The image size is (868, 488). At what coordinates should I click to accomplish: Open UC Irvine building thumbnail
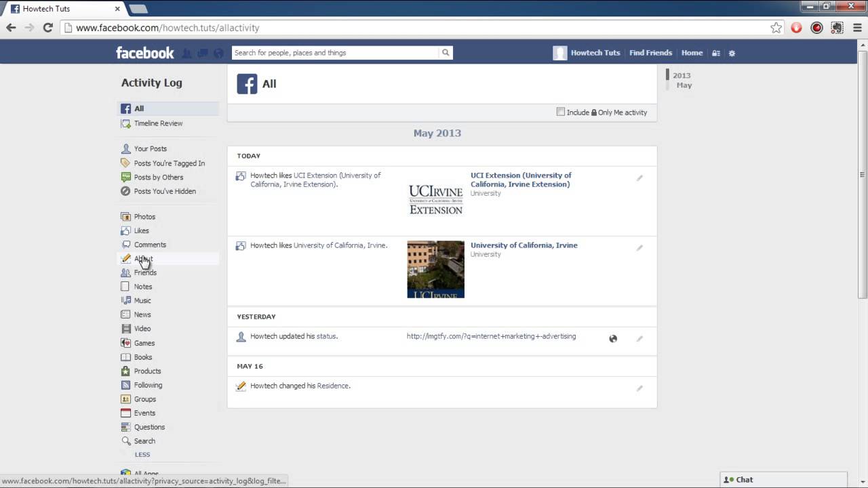coord(435,270)
